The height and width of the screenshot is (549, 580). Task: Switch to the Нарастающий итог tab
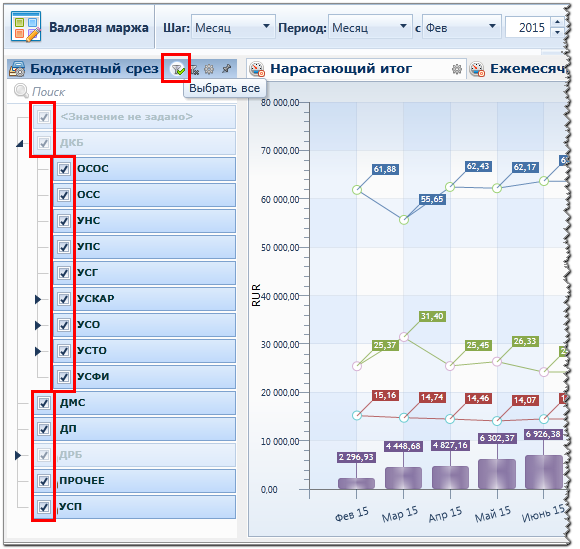pos(341,69)
